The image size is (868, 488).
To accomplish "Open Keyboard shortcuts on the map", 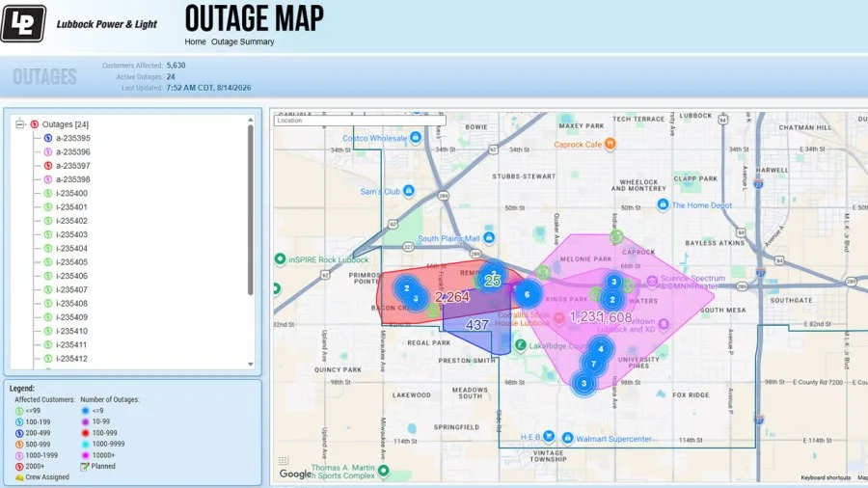I will [x=826, y=477].
